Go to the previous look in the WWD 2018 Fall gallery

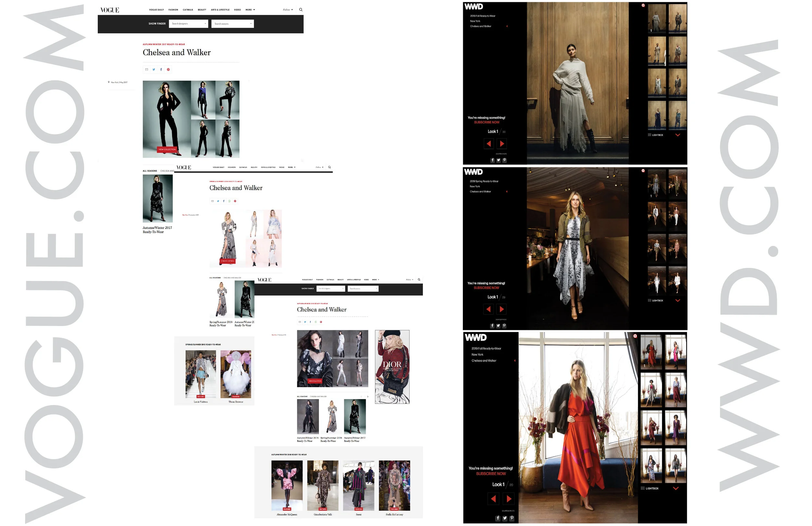(x=488, y=144)
